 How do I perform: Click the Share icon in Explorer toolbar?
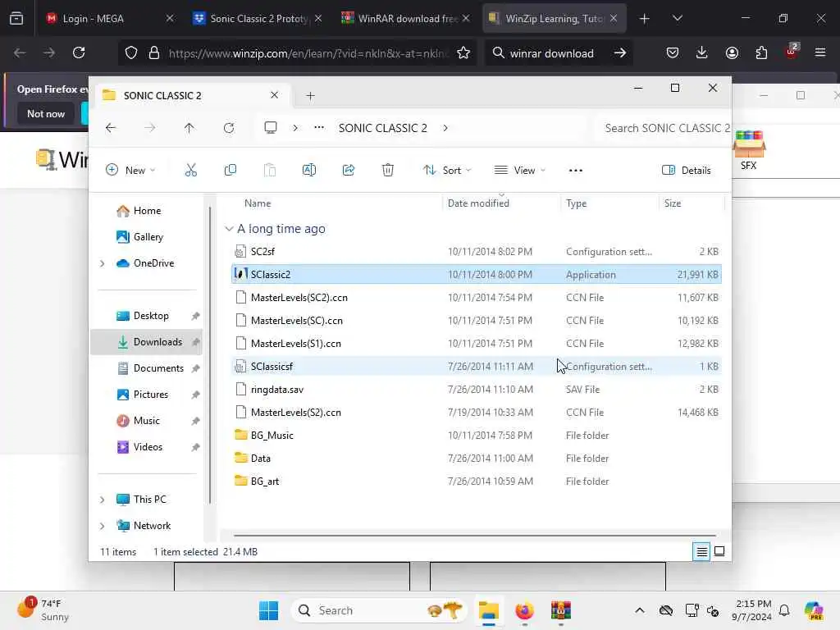coord(348,171)
